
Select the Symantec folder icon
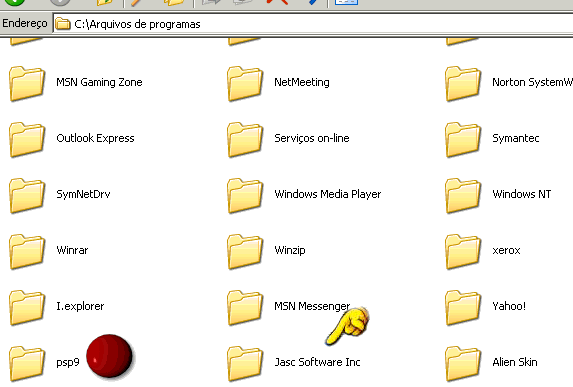click(x=463, y=139)
